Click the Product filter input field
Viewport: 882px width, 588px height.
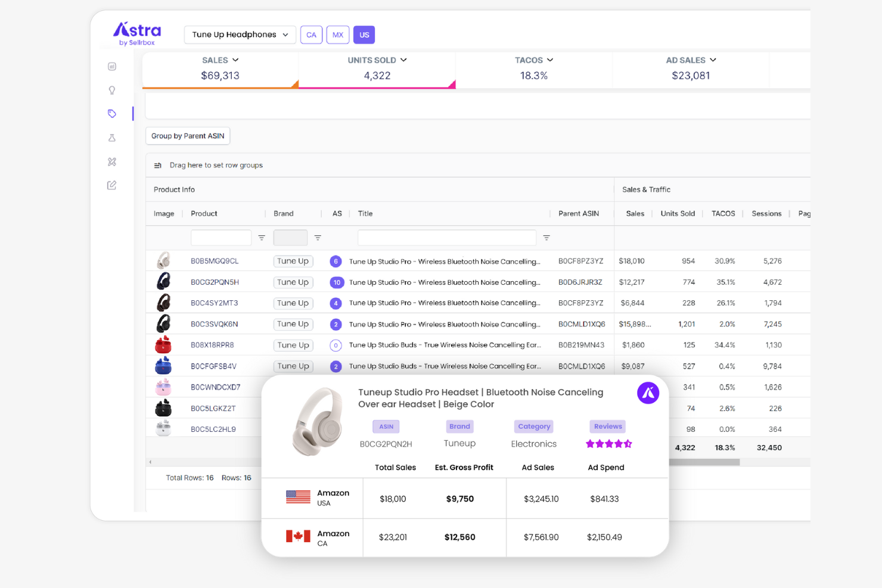[x=221, y=237]
